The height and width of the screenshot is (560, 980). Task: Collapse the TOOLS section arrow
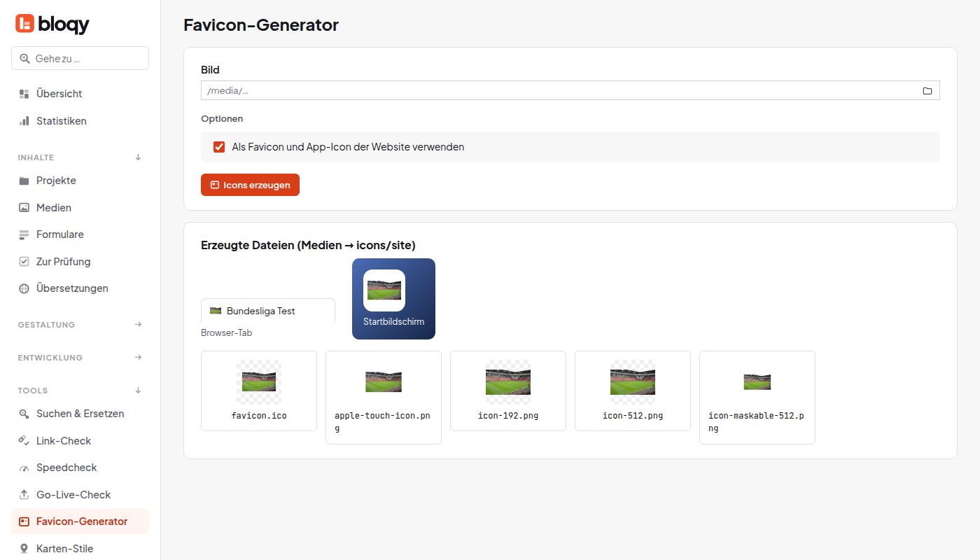click(138, 391)
